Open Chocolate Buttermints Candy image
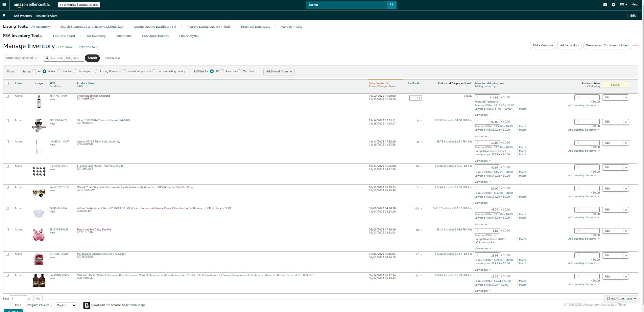This screenshot has height=312, width=644. (39, 193)
